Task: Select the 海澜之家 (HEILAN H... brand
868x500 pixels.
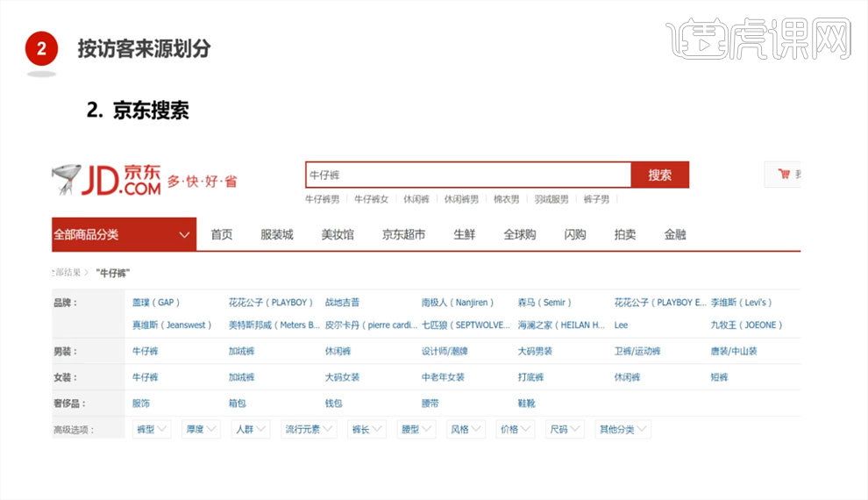Action: (x=561, y=325)
